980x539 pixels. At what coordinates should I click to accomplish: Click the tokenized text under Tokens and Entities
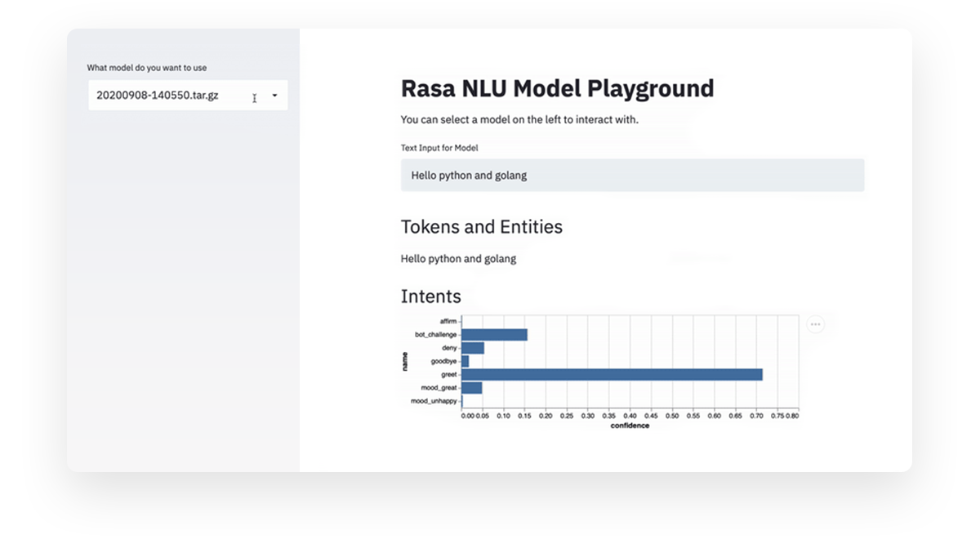(458, 259)
